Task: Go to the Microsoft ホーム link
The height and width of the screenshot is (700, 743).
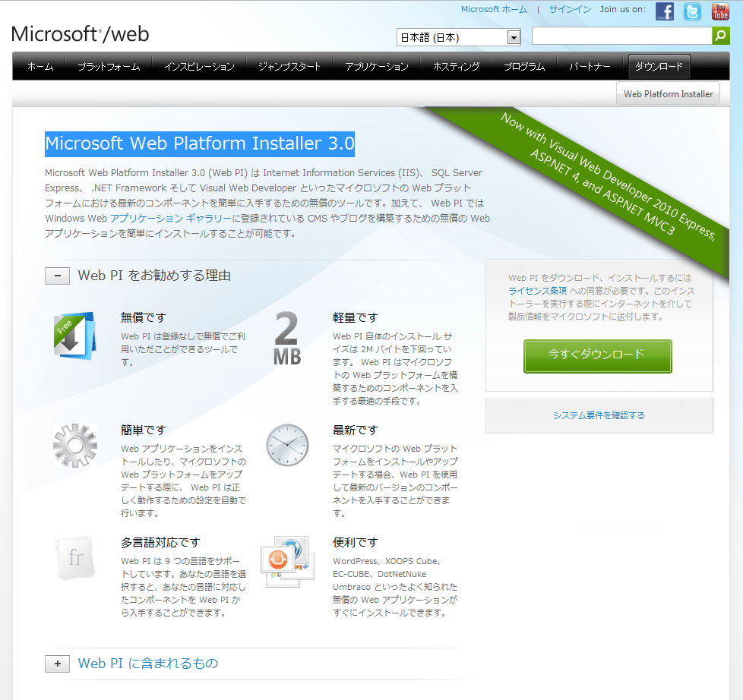Action: point(495,9)
